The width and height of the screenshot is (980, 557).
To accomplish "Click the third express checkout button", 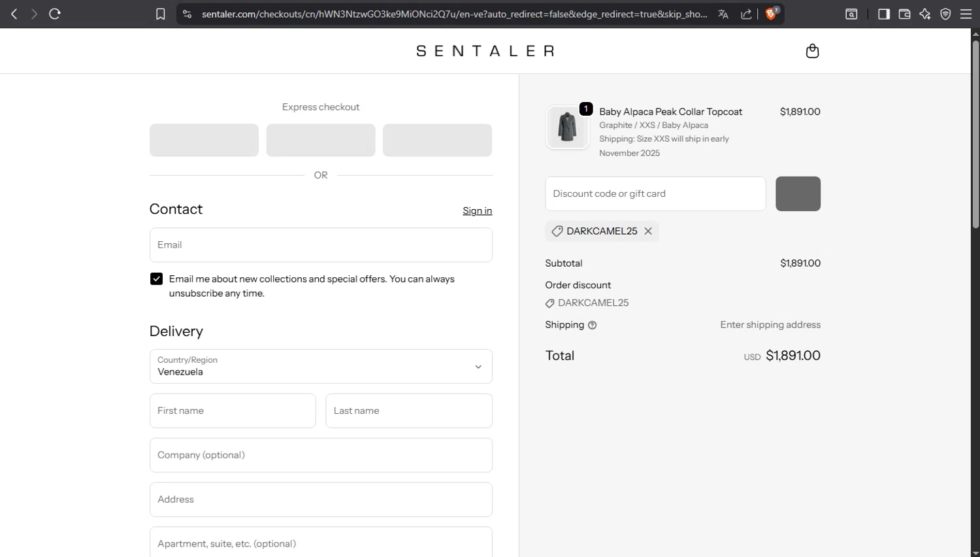I will [437, 140].
